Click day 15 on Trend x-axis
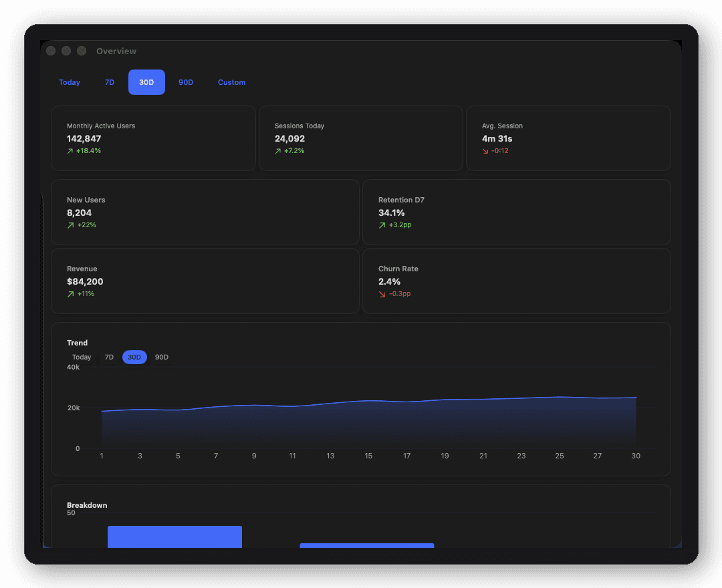The image size is (722, 588). pyautogui.click(x=368, y=456)
